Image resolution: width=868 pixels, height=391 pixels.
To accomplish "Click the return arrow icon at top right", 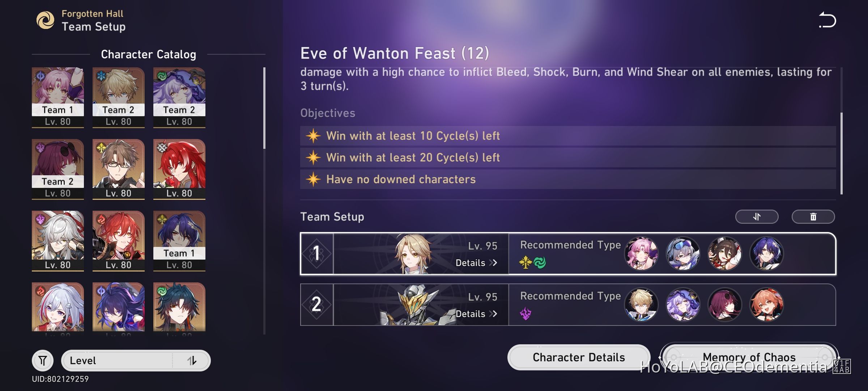I will coord(827,20).
